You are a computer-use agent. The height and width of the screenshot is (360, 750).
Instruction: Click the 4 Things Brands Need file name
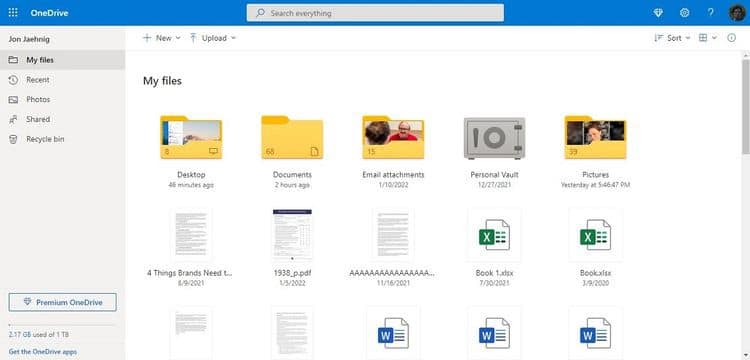point(190,273)
